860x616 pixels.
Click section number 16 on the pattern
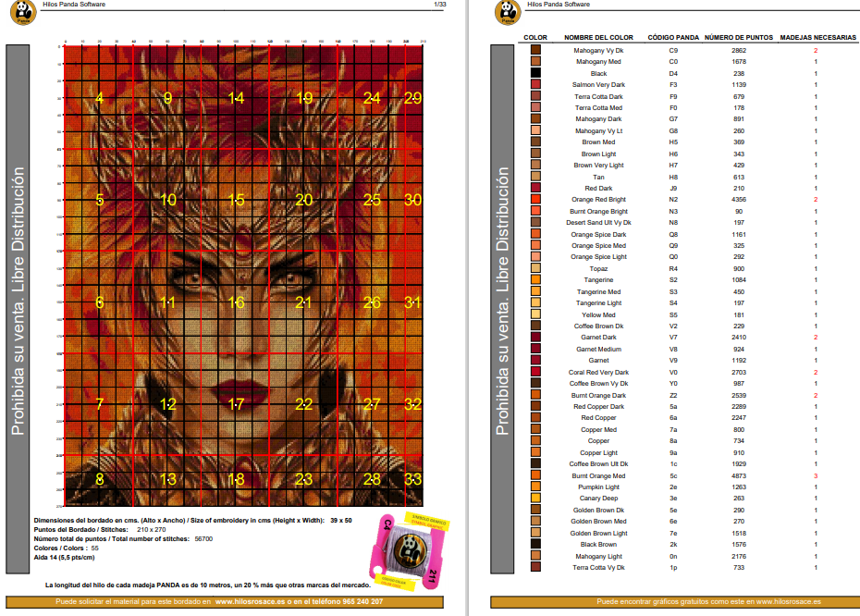(x=236, y=302)
